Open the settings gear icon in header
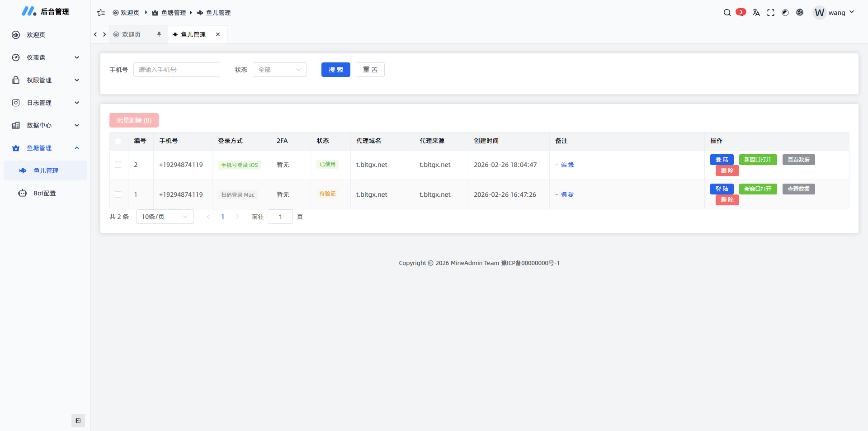Image resolution: width=868 pixels, height=431 pixels. pyautogui.click(x=800, y=13)
